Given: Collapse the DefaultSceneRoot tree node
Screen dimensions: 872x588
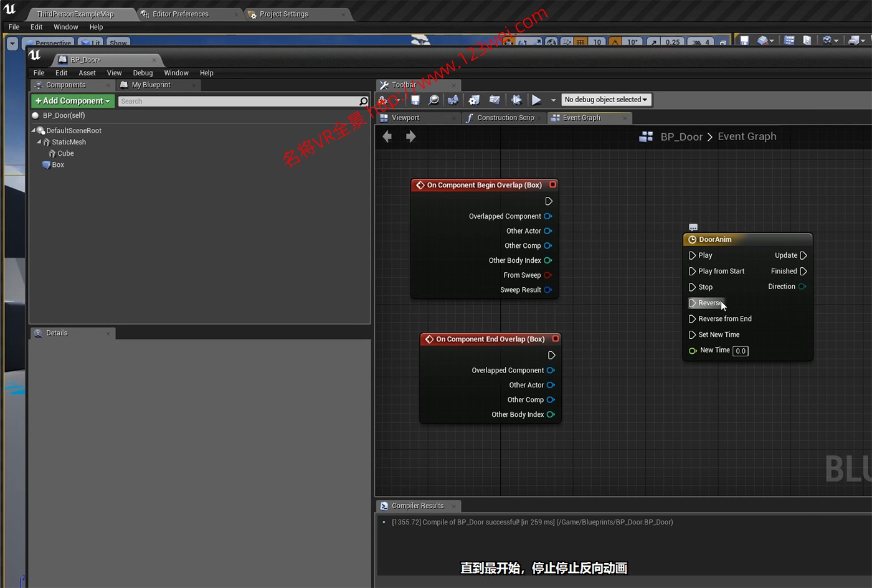Looking at the screenshot, I should 34,130.
